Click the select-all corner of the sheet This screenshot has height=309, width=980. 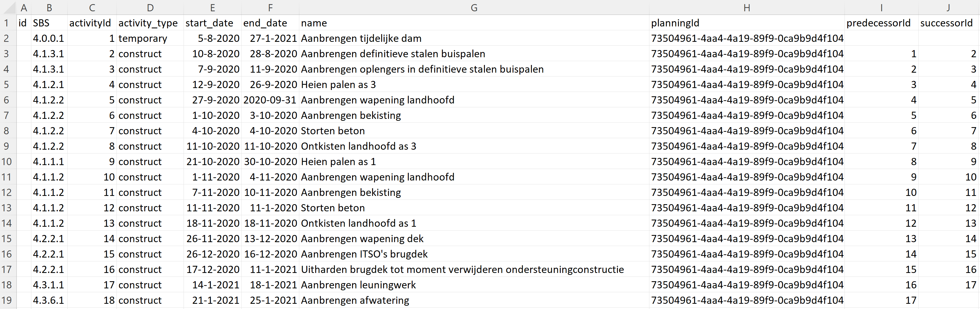[x=8, y=8]
